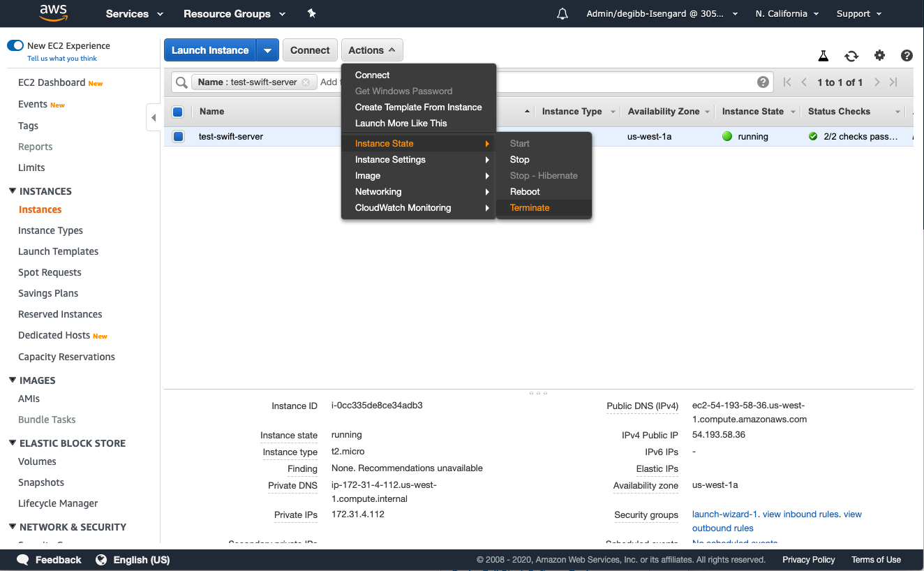Uncheck the test-swift-server row checkbox

178,136
